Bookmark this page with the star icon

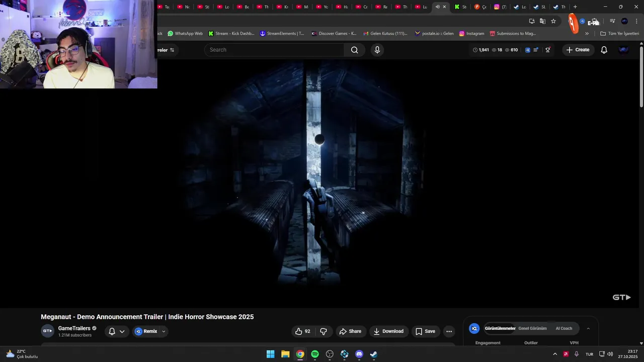tap(553, 21)
